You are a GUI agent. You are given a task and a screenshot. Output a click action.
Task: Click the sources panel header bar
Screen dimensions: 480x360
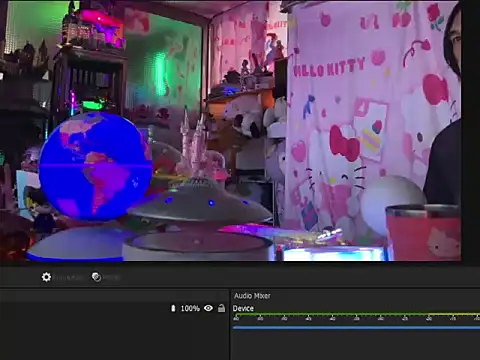pyautogui.click(x=114, y=295)
